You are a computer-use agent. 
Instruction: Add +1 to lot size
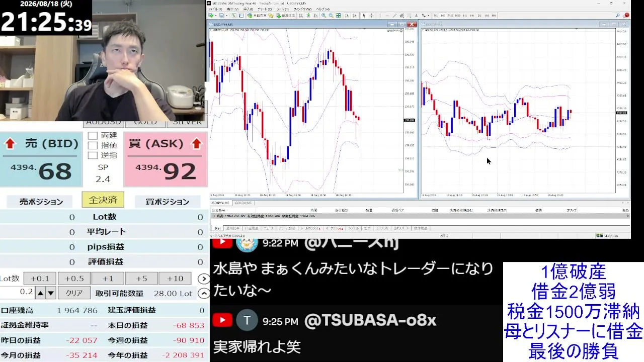tap(108, 279)
